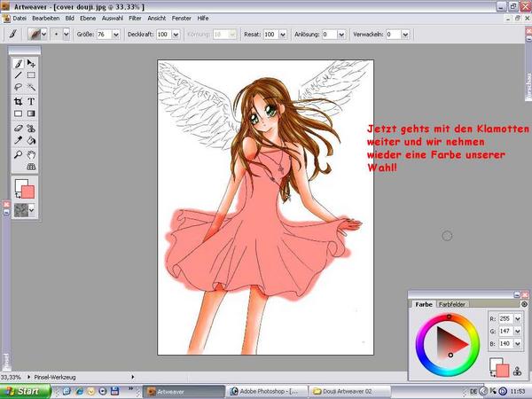The image size is (532, 399).
Task: Switch to Adobe Photoshop in taskbar
Action: click(x=267, y=392)
